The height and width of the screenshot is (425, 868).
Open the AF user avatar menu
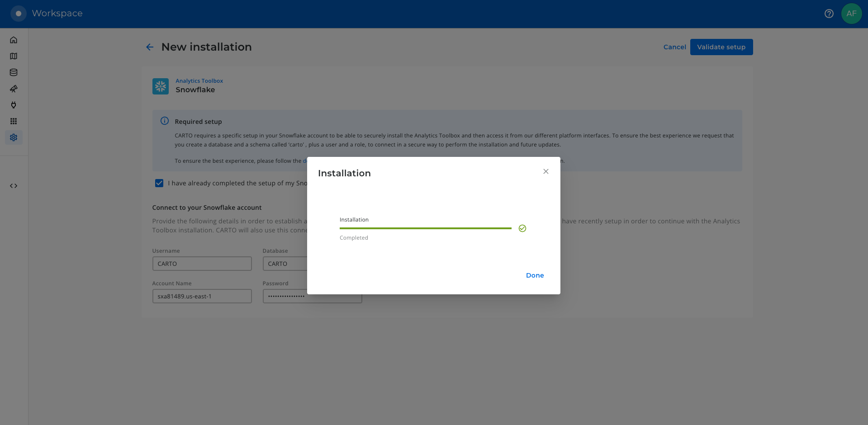coord(851,14)
